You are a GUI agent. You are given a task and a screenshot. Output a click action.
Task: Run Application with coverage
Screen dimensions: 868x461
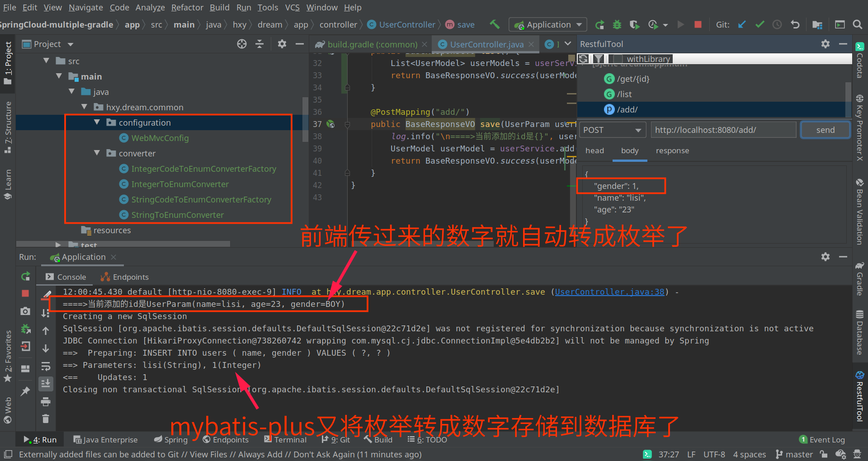pos(634,24)
